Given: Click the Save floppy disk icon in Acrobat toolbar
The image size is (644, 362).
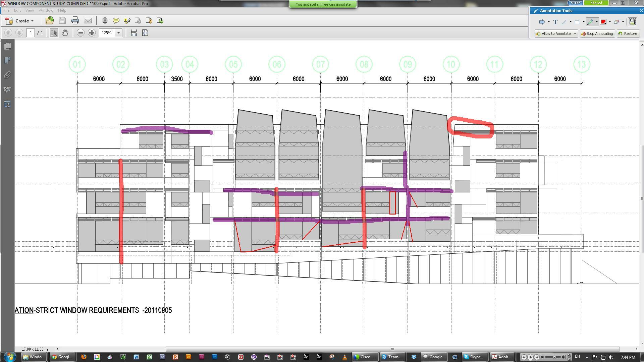Looking at the screenshot, I should 62,21.
